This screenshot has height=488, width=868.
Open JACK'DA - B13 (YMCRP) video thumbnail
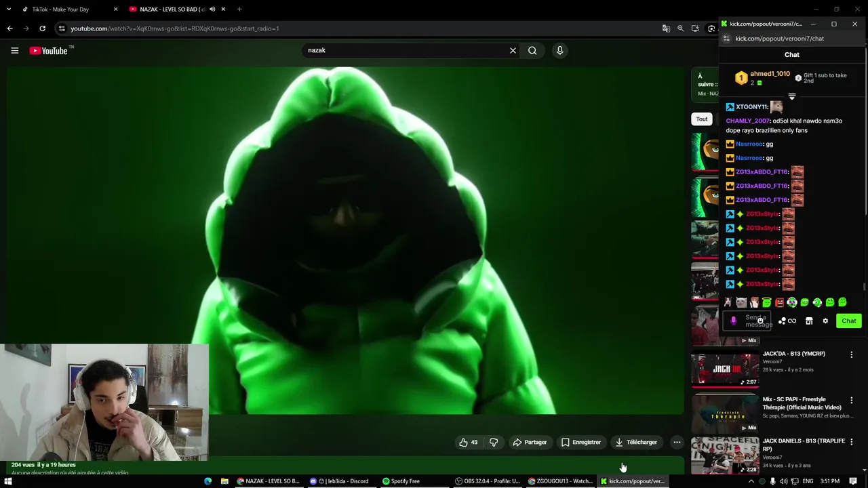click(x=726, y=369)
